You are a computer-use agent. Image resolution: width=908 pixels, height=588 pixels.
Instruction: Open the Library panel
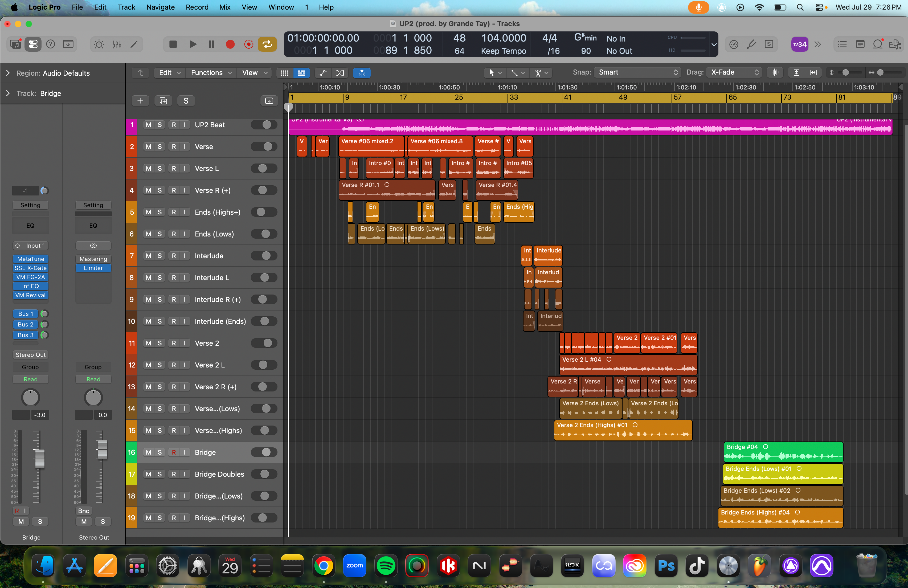tap(15, 44)
